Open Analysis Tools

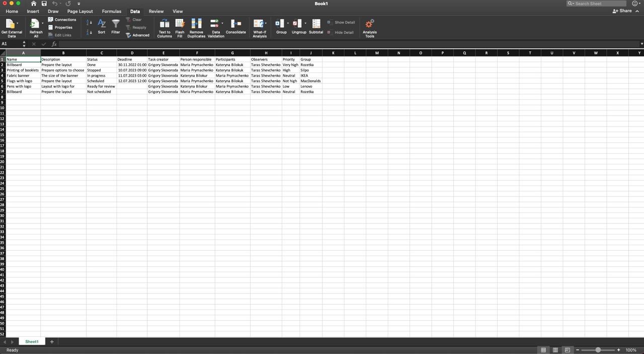(x=369, y=24)
